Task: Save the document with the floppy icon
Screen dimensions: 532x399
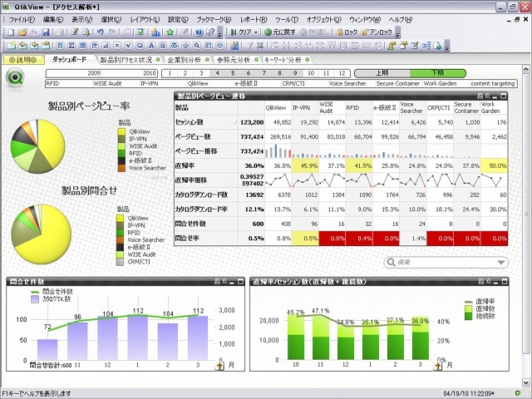Action: [46, 32]
